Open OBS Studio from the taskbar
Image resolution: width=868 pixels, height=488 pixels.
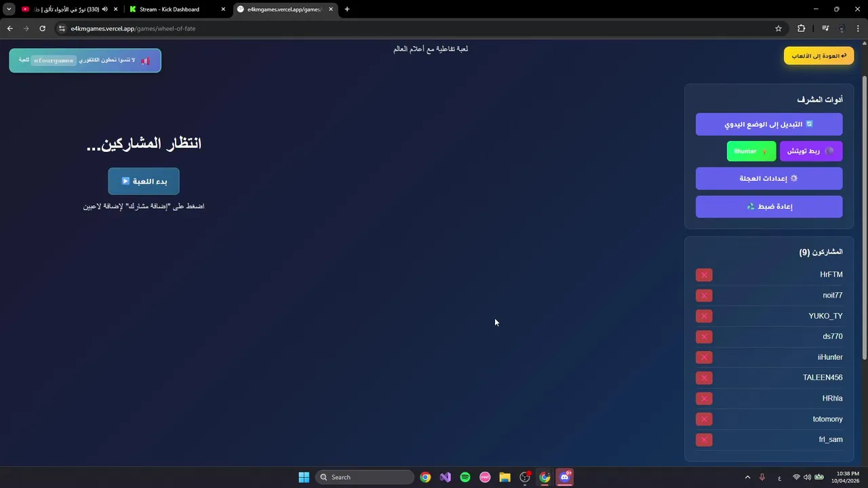click(525, 477)
